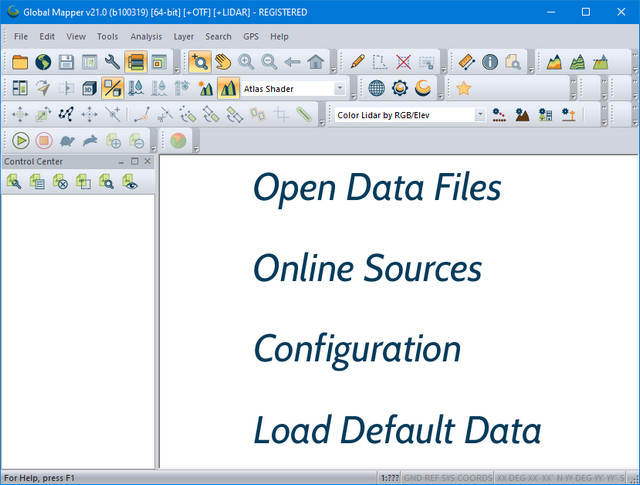This screenshot has width=640, height=485.
Task: Click the Open Data Files folder icon
Action: tap(20, 62)
